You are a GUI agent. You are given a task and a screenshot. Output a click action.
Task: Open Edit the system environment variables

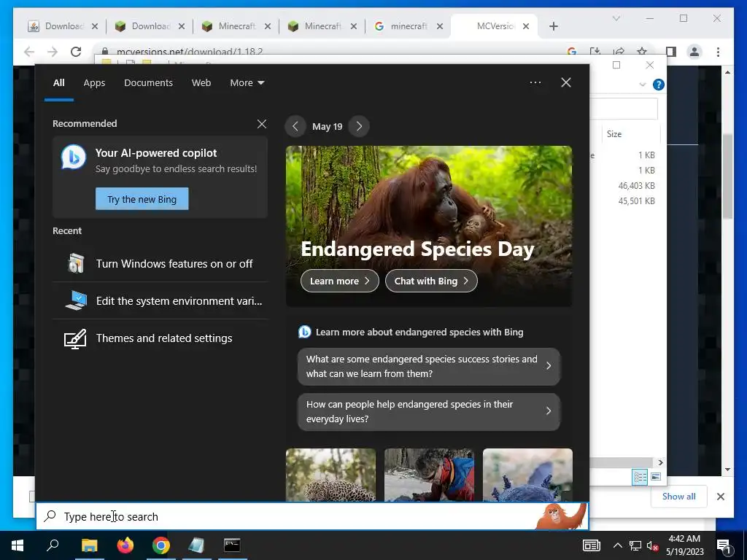(x=160, y=300)
